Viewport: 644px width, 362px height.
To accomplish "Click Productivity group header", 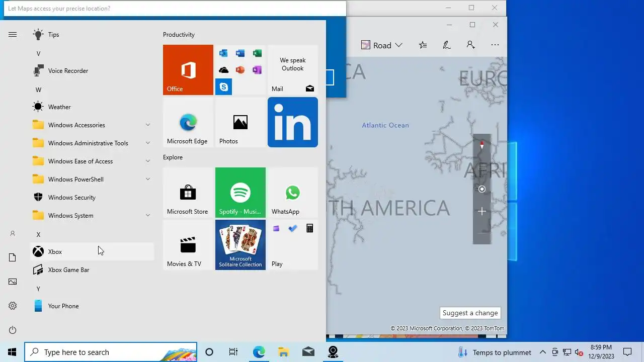I will [179, 35].
